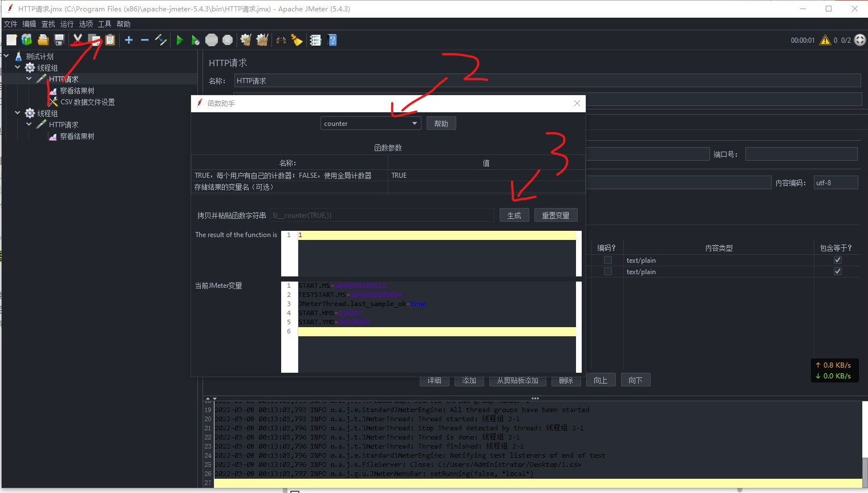
Task: Select 测试计划 tree item
Action: coord(40,56)
